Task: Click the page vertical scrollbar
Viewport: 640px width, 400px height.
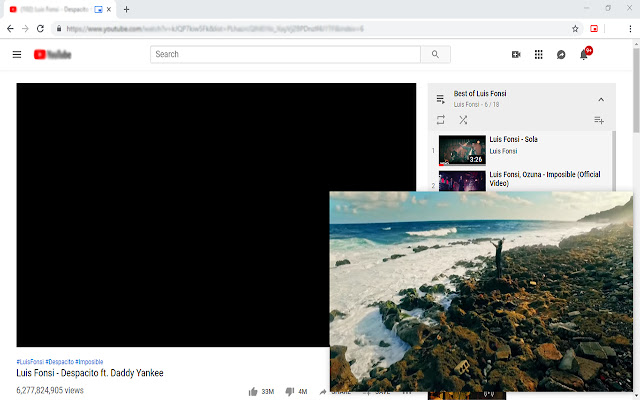Action: (636, 90)
